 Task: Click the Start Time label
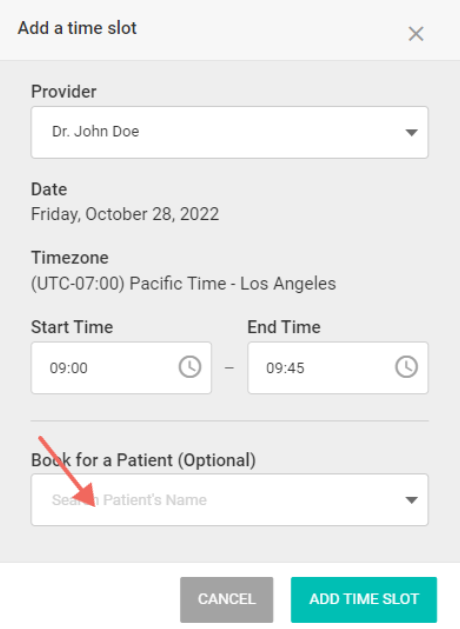[x=72, y=327]
